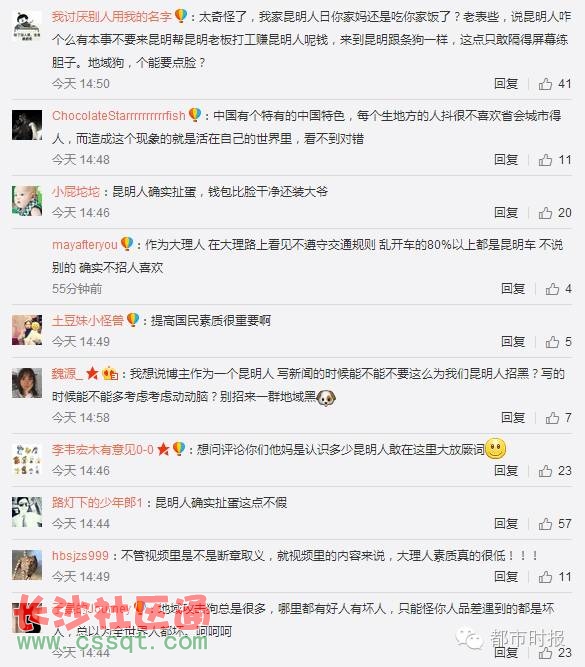Click 回复 on mayafteryou's comment

click(x=513, y=289)
